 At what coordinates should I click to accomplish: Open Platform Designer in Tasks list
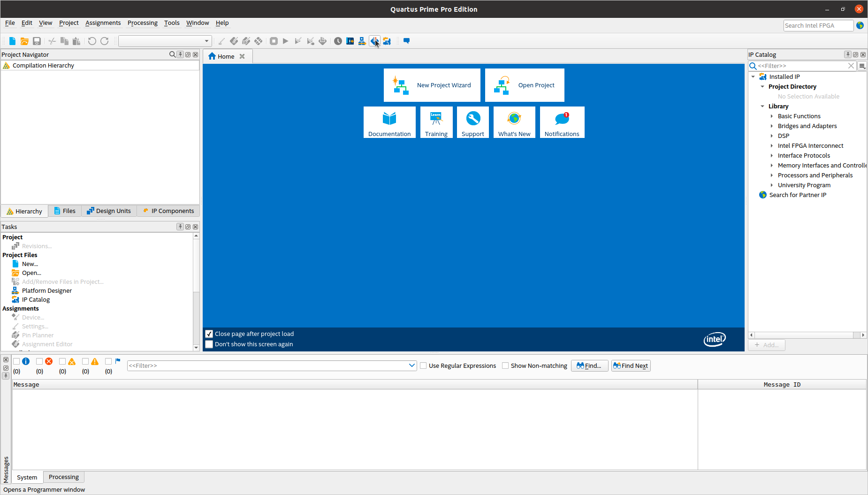(x=47, y=291)
